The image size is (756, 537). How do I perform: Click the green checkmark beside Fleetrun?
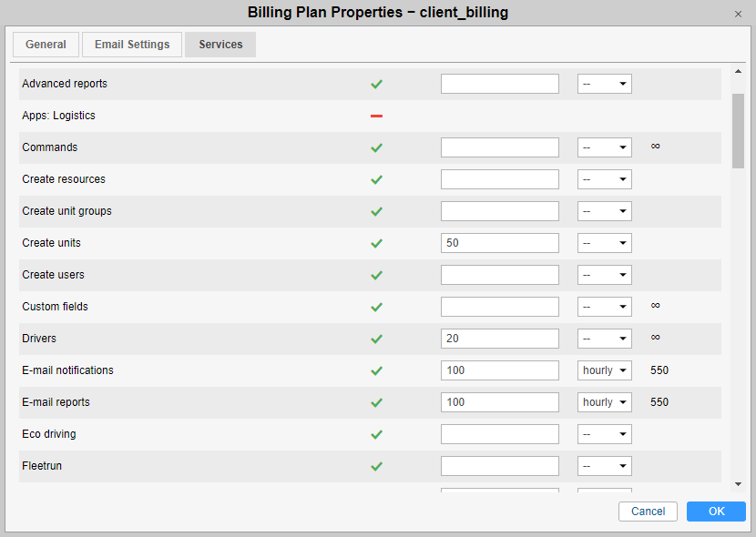[376, 466]
